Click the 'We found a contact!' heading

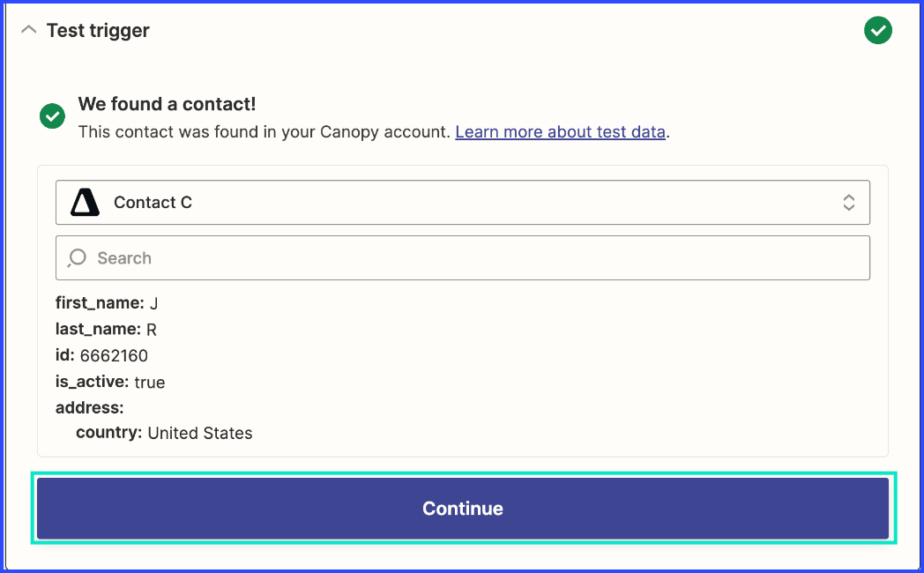[x=168, y=104]
